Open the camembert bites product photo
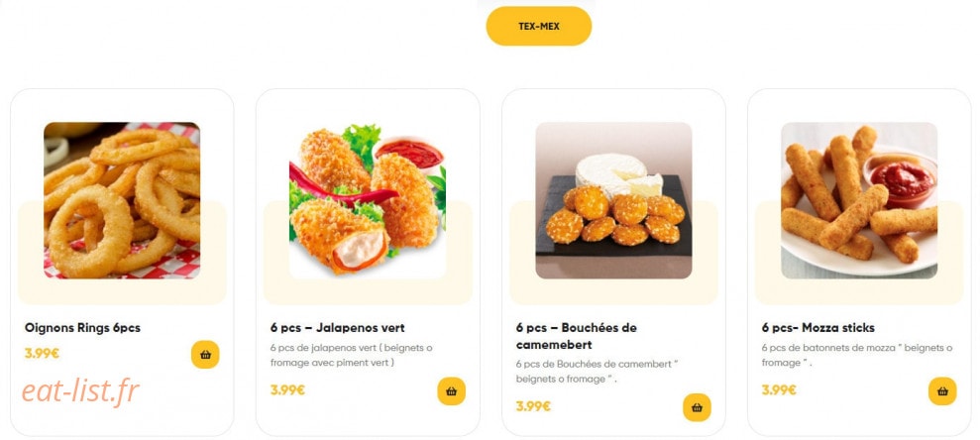This screenshot has height=440, width=980. pyautogui.click(x=613, y=200)
